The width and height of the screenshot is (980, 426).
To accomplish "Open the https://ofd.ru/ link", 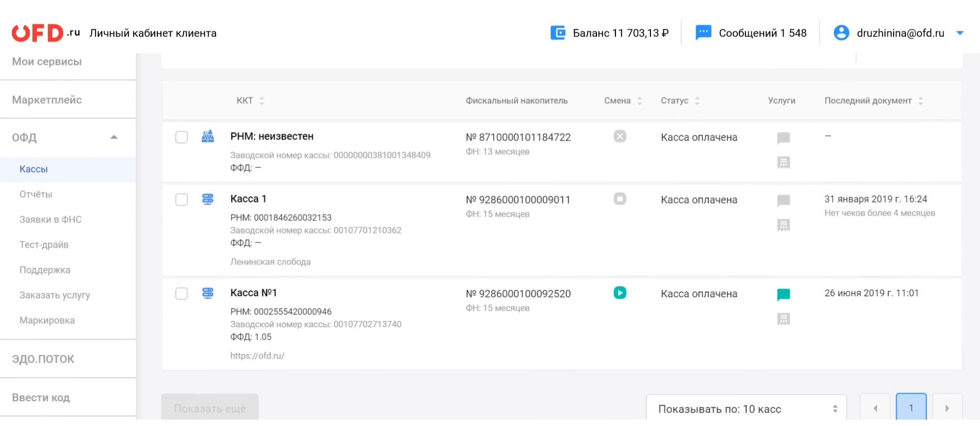I will click(257, 356).
